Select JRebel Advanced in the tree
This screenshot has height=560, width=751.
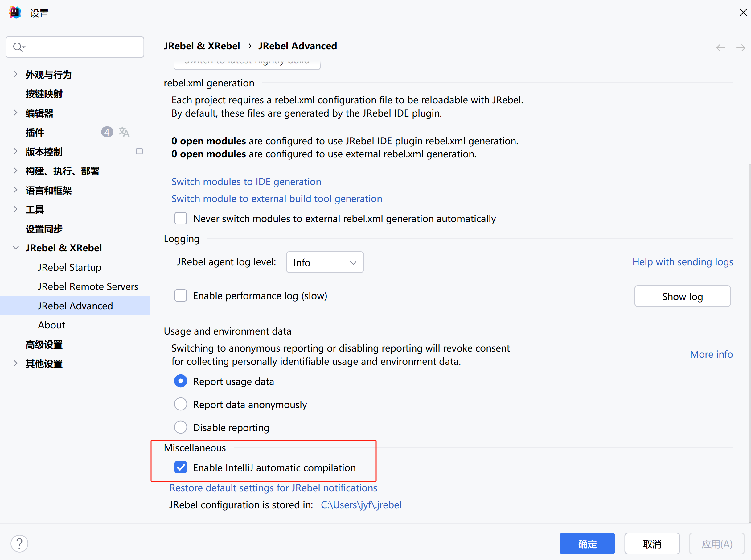(75, 306)
